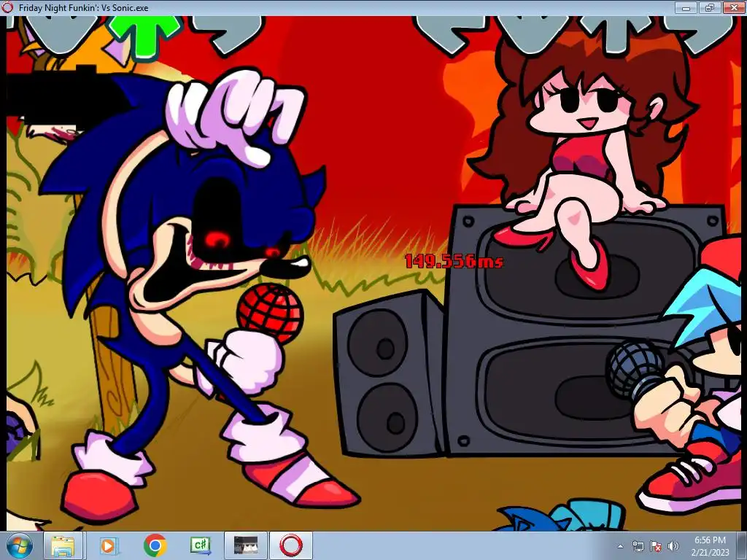This screenshot has height=560, width=747.
Task: Switch to the dark thumbnail taskbar app
Action: 246,545
